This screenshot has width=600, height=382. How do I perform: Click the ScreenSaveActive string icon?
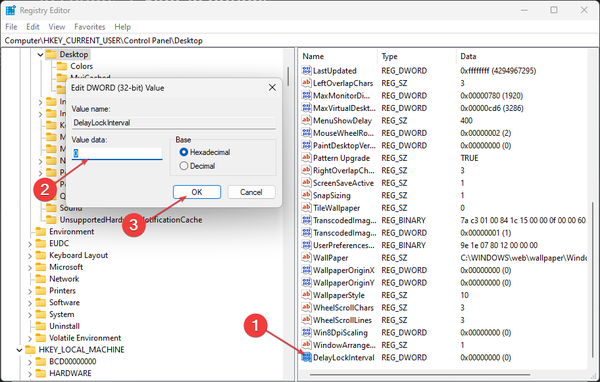tap(307, 183)
